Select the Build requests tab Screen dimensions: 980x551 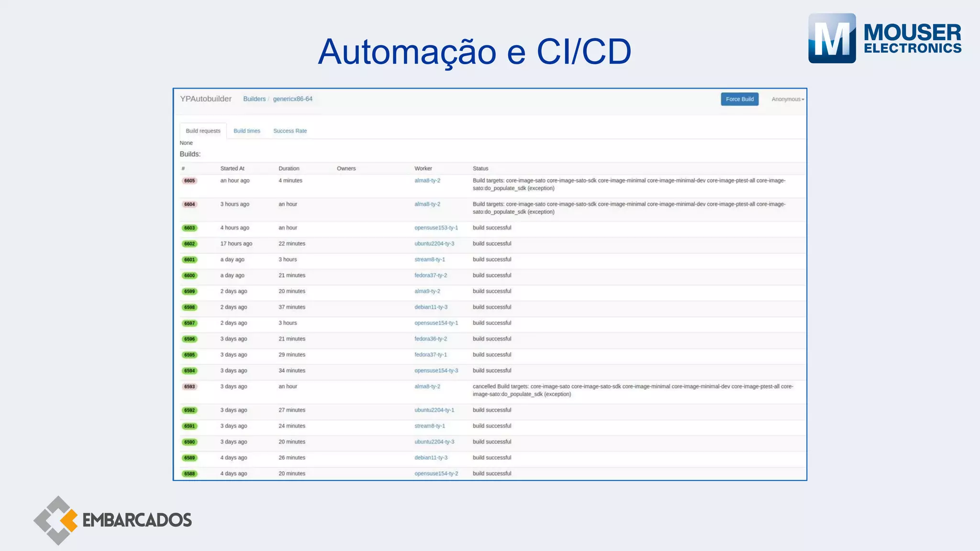pos(203,131)
